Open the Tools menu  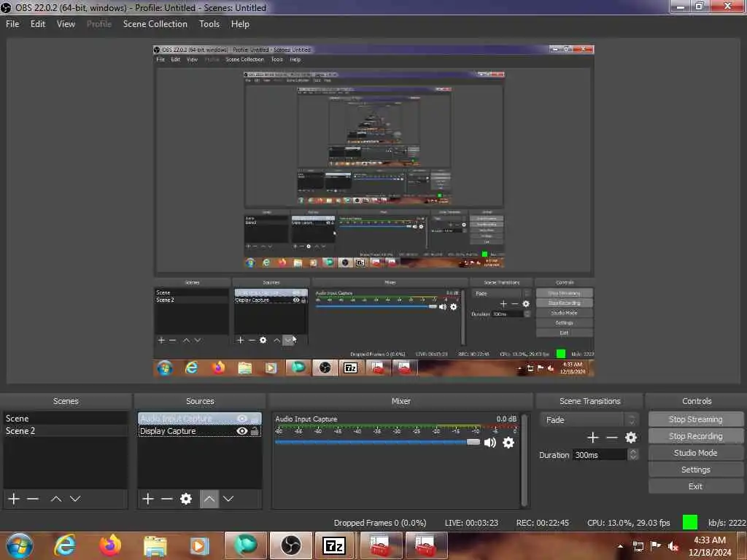[x=209, y=24]
